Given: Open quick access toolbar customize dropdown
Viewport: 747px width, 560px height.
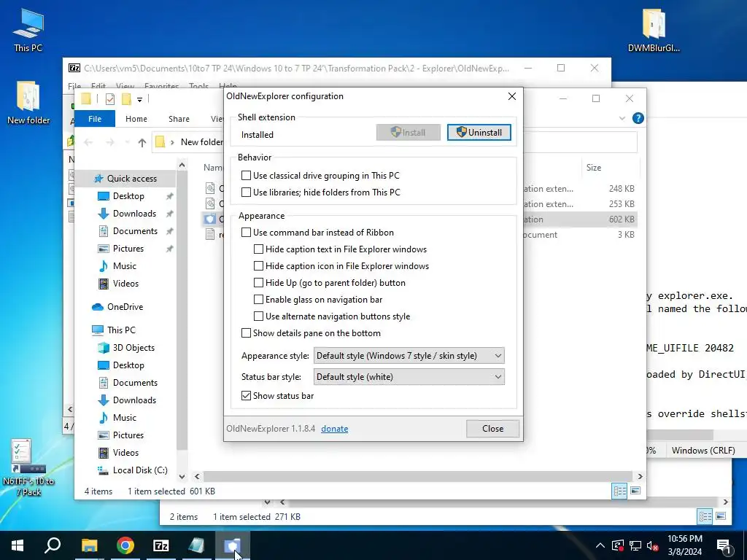Looking at the screenshot, I should coord(139,99).
